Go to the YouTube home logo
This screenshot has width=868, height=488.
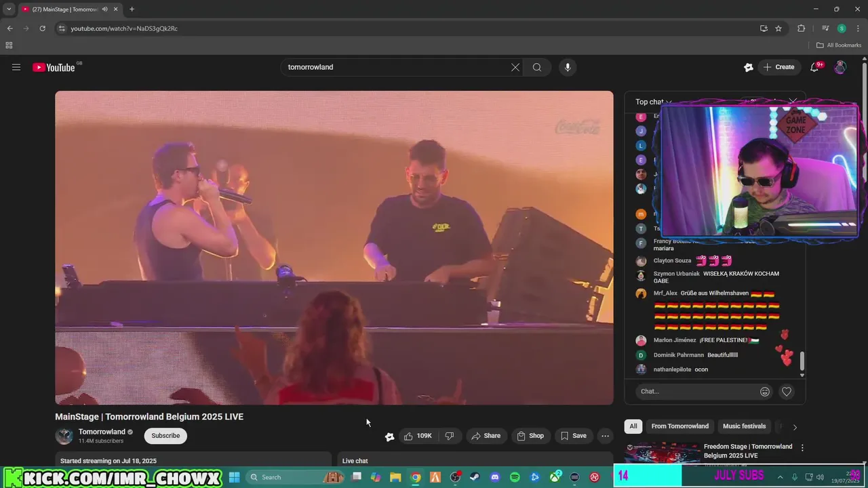point(54,67)
